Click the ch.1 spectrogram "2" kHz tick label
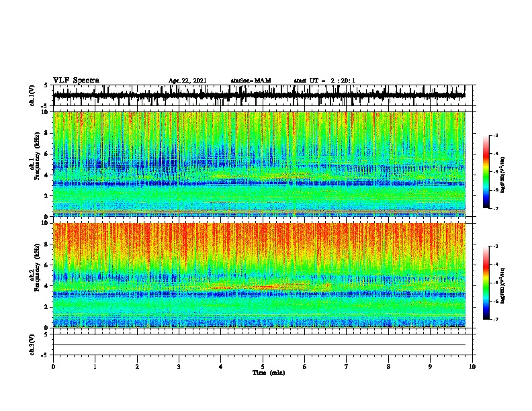Image resolution: width=532 pixels, height=411 pixels. (47, 196)
